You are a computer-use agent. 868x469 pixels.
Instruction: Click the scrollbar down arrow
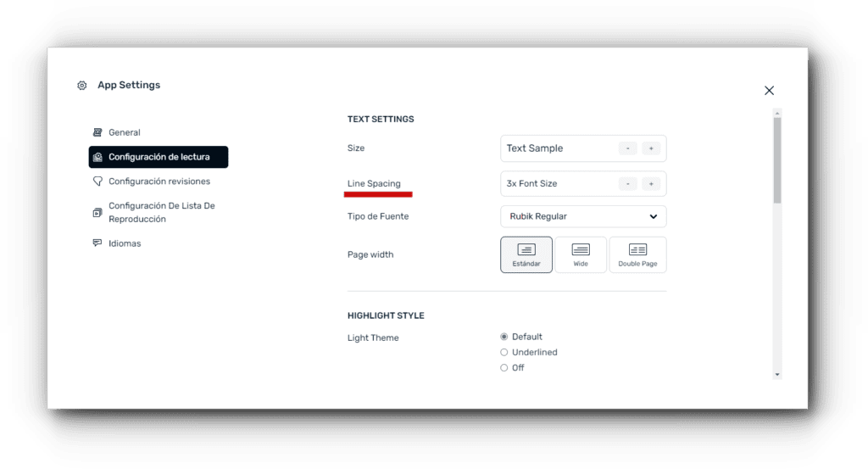[x=777, y=374]
